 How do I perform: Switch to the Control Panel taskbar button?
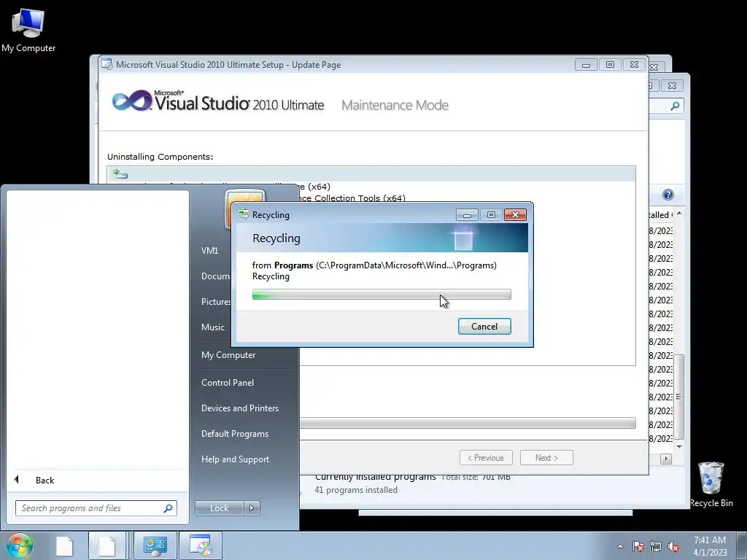pos(155,546)
